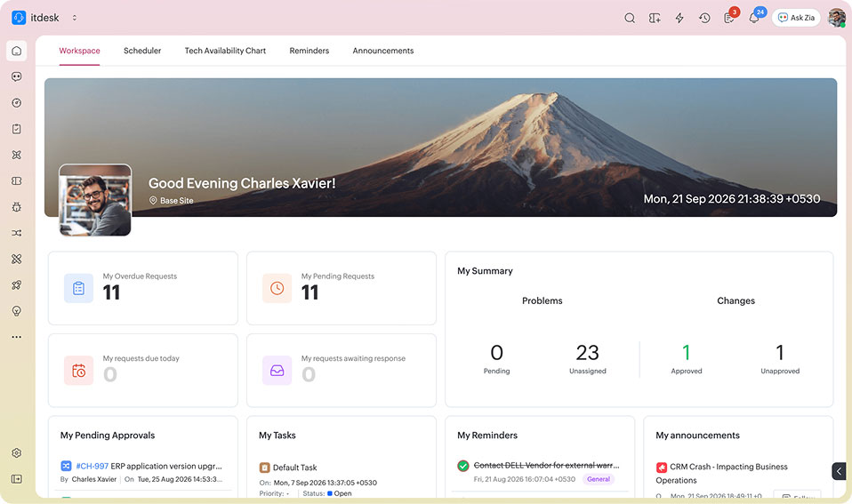852x504 pixels.
Task: Click the My Overdue Requests clipboard icon
Action: pyautogui.click(x=79, y=288)
